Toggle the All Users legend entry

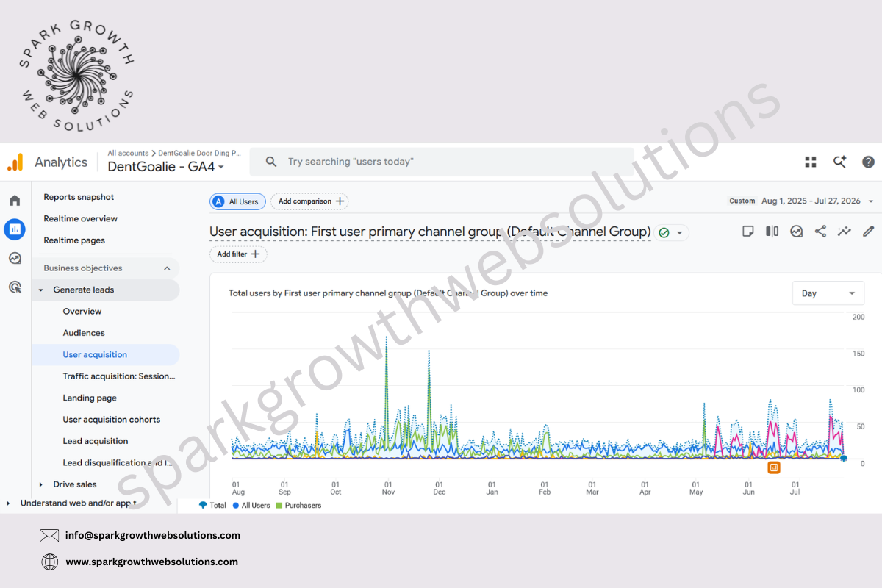click(x=251, y=506)
